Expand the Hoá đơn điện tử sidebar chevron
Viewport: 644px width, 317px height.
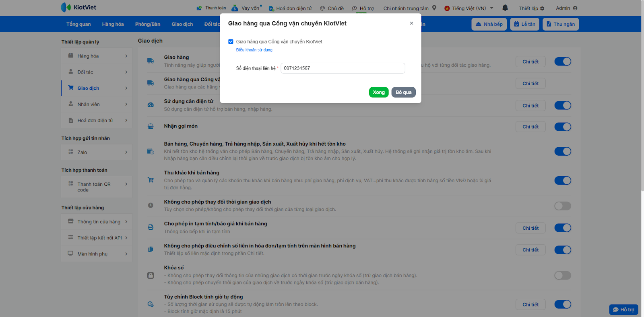tap(126, 120)
